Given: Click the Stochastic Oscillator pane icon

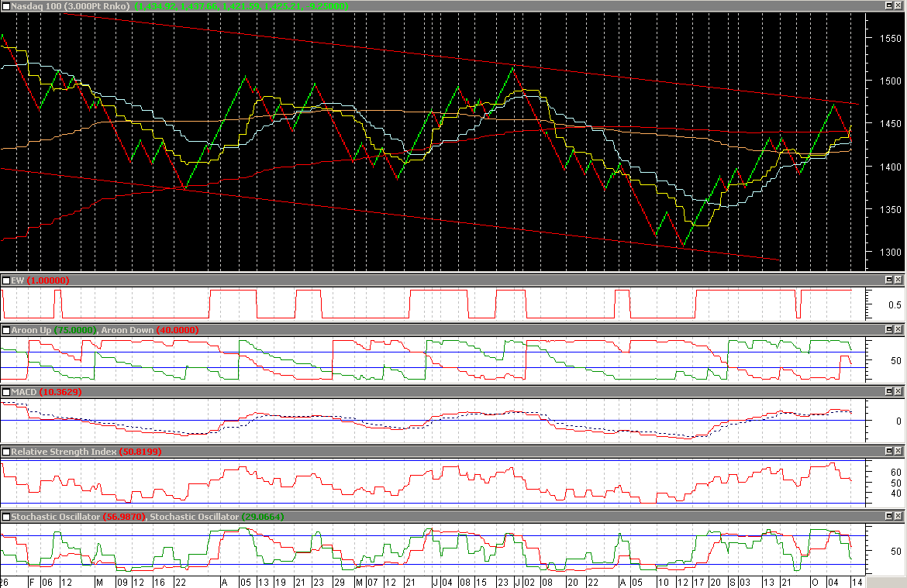Looking at the screenshot, I should tap(8, 517).
